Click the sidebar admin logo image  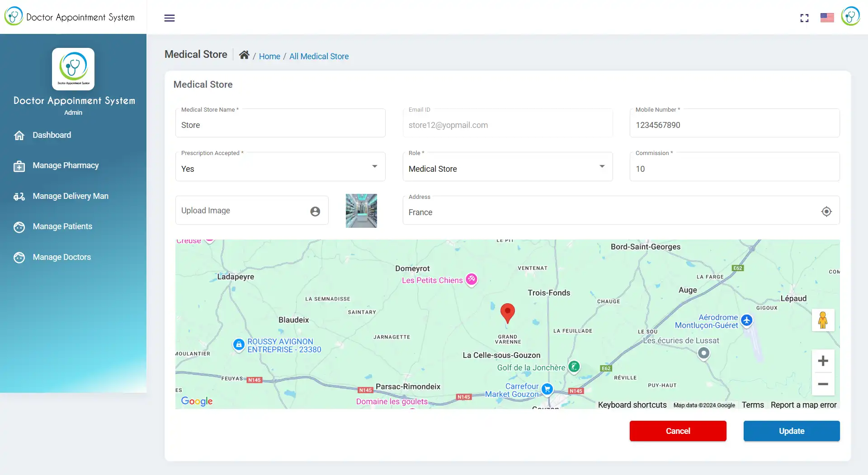(x=73, y=69)
